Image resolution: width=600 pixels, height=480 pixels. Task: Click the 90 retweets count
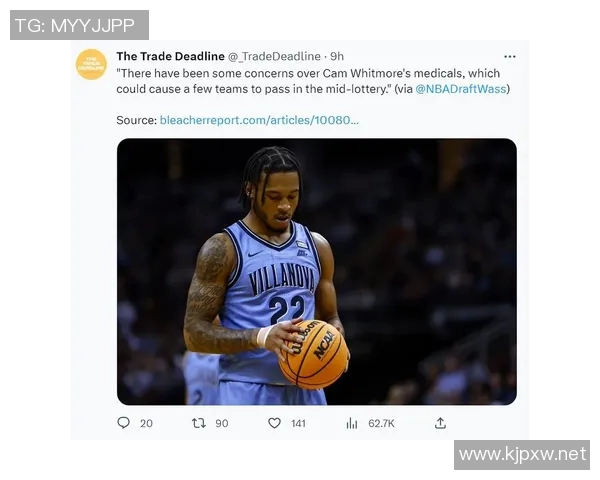[221, 423]
